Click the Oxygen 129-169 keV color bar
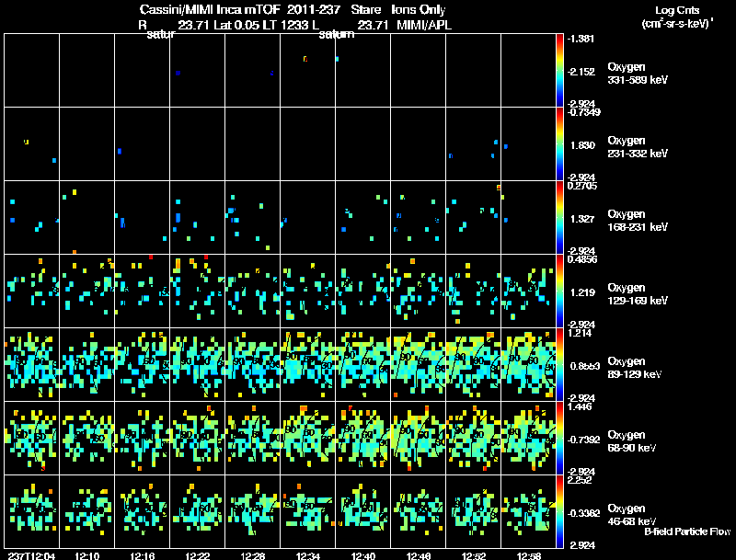736x560 pixels. tap(559, 291)
